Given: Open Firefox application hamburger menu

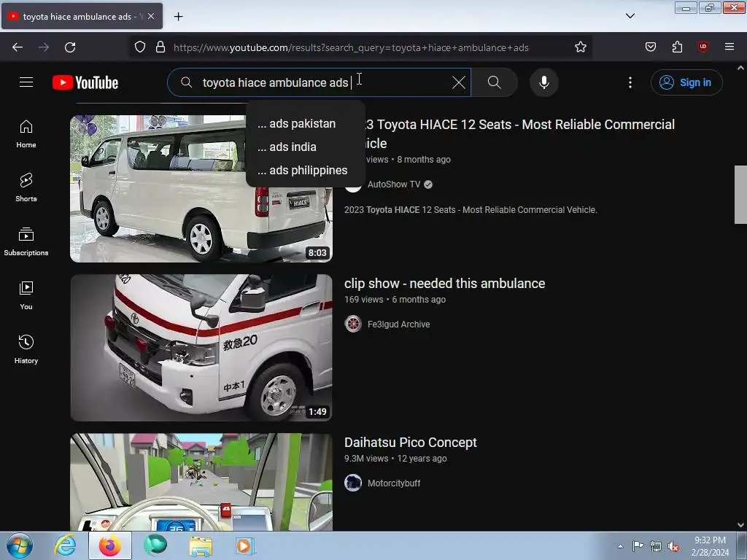Looking at the screenshot, I should coord(729,47).
